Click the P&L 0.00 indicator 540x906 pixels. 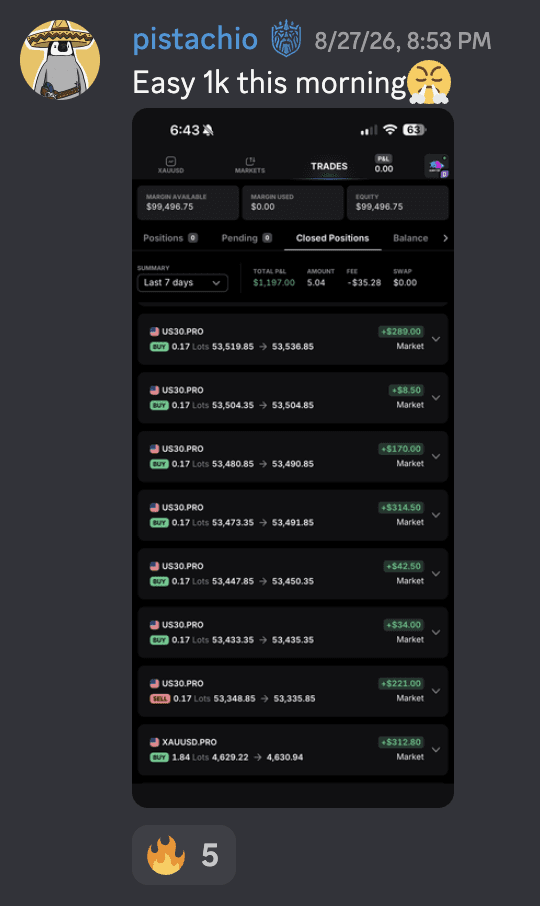[x=383, y=164]
